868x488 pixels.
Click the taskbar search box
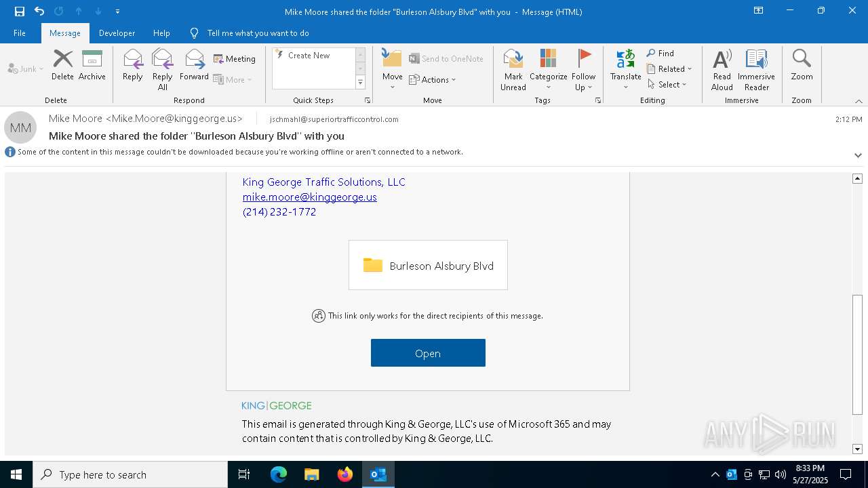(130, 474)
